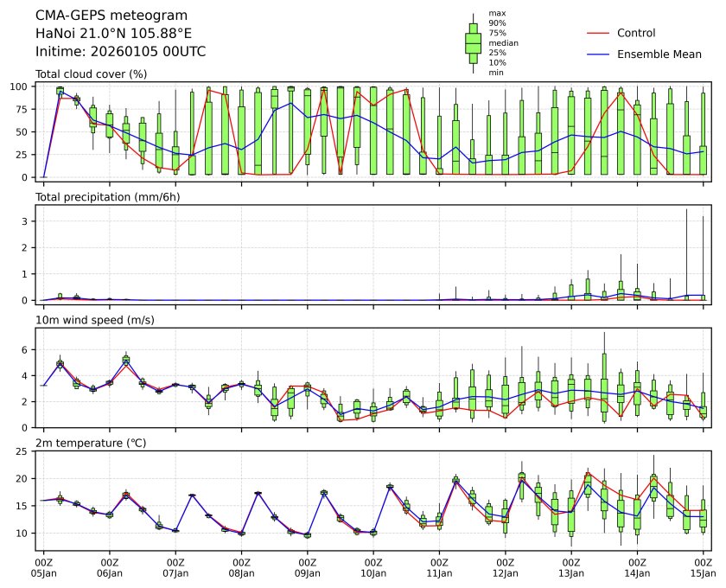
Task: Click the 00Z 10Jan time axis label
Action: point(373,566)
